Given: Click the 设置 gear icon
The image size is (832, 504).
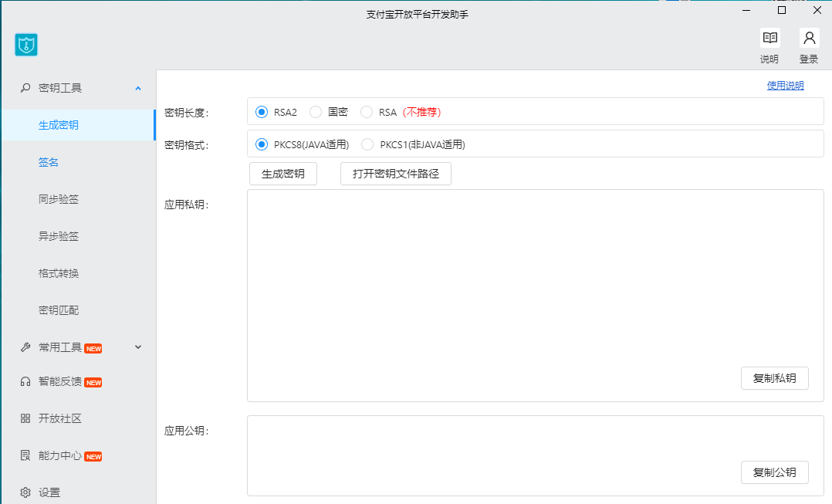Looking at the screenshot, I should tap(25, 492).
